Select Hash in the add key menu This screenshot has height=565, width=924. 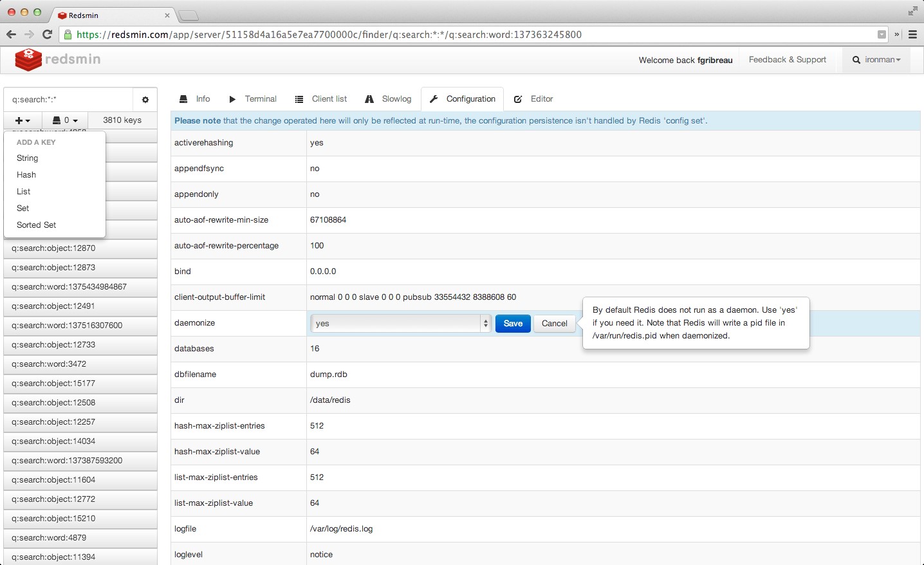point(26,175)
